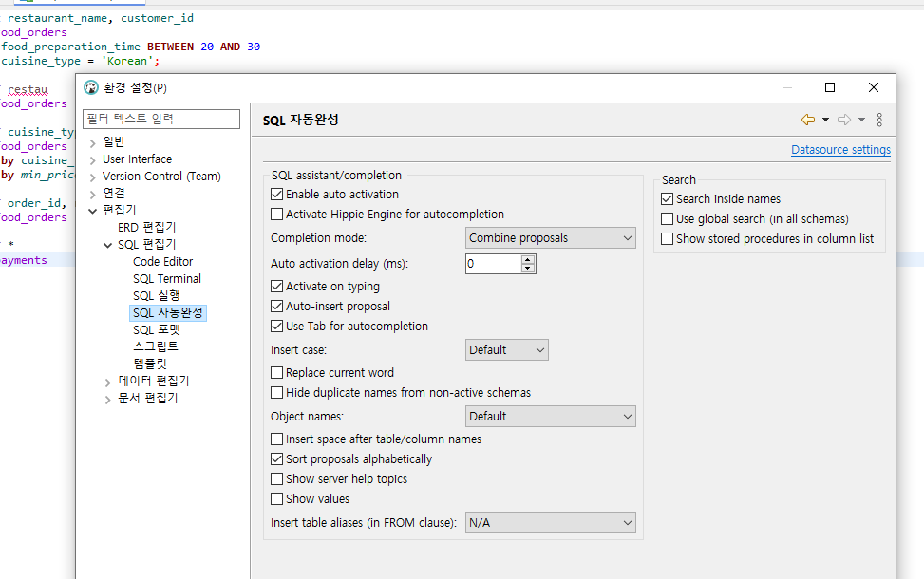Select SQL Terminal preferences page
This screenshot has height=579, width=924.
pos(167,279)
